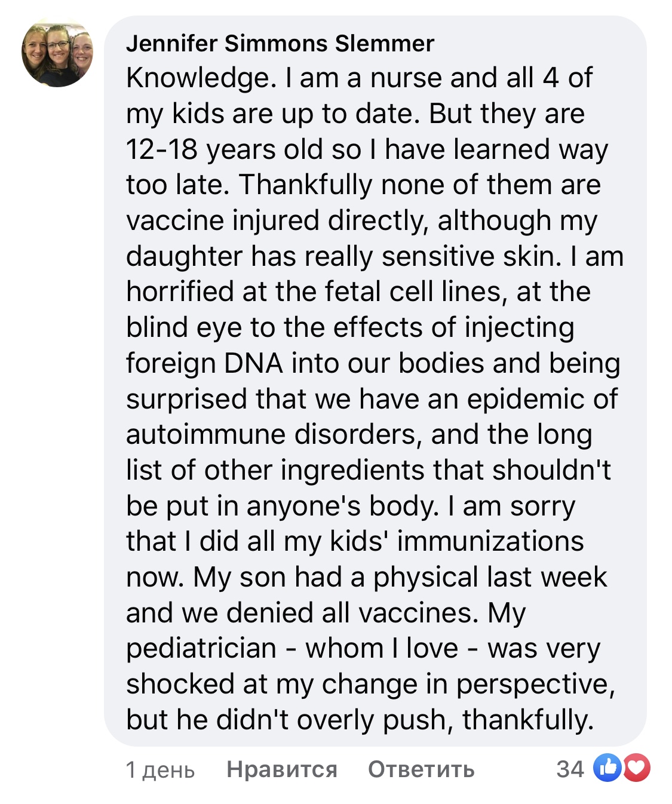Click the "1 день" comment timestamp
This screenshot has height=804, width=672.
(160, 769)
